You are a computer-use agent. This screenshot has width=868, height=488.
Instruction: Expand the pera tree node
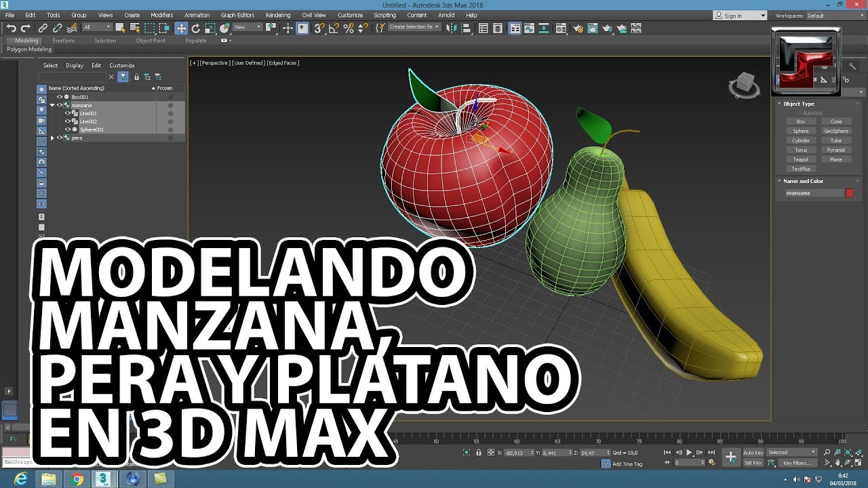click(52, 138)
